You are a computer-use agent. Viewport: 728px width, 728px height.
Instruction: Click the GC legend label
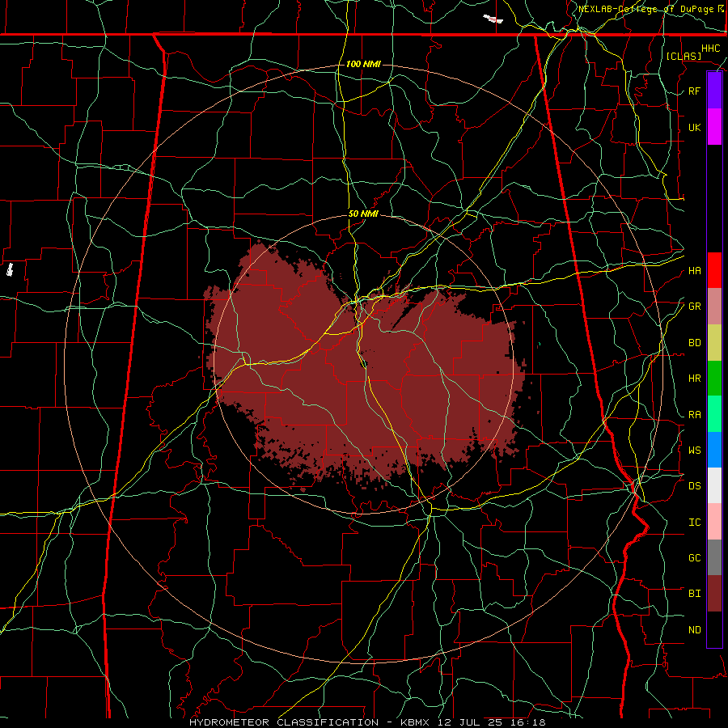pos(694,558)
